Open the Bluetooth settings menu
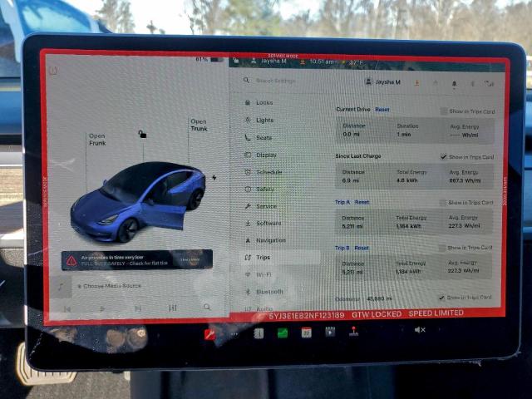This screenshot has height=399, width=532. pyautogui.click(x=264, y=292)
